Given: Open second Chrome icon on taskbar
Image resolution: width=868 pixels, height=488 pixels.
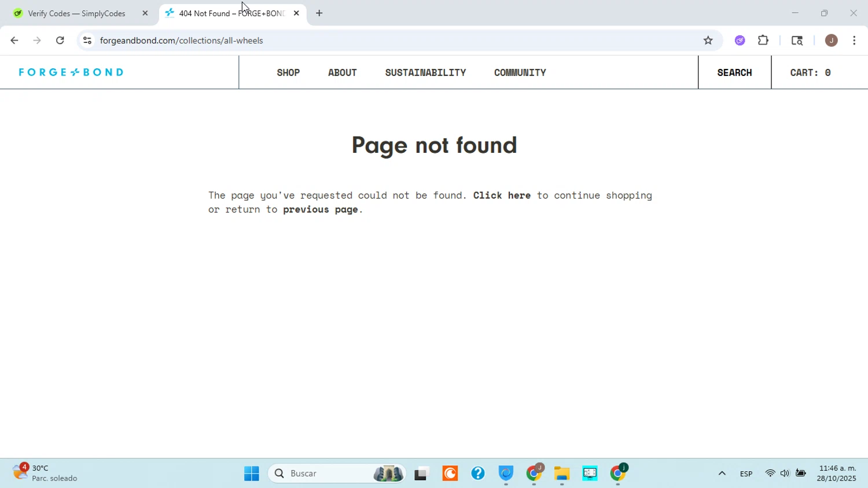Looking at the screenshot, I should tap(619, 474).
